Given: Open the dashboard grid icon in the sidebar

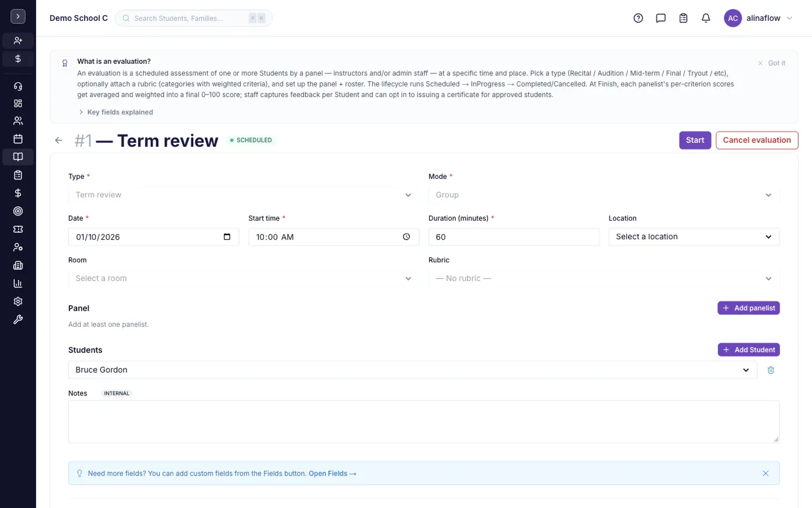Looking at the screenshot, I should (x=18, y=103).
